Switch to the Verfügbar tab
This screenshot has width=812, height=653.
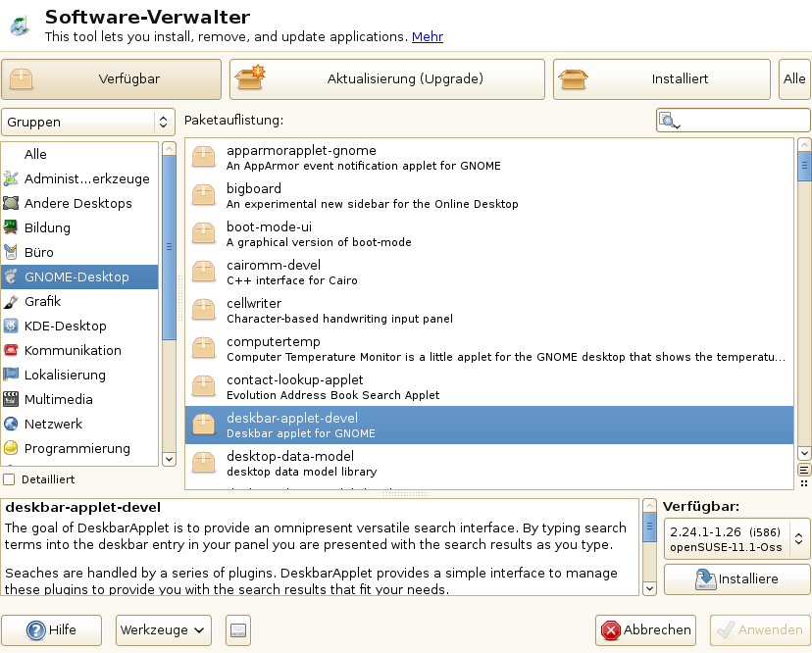click(x=112, y=79)
